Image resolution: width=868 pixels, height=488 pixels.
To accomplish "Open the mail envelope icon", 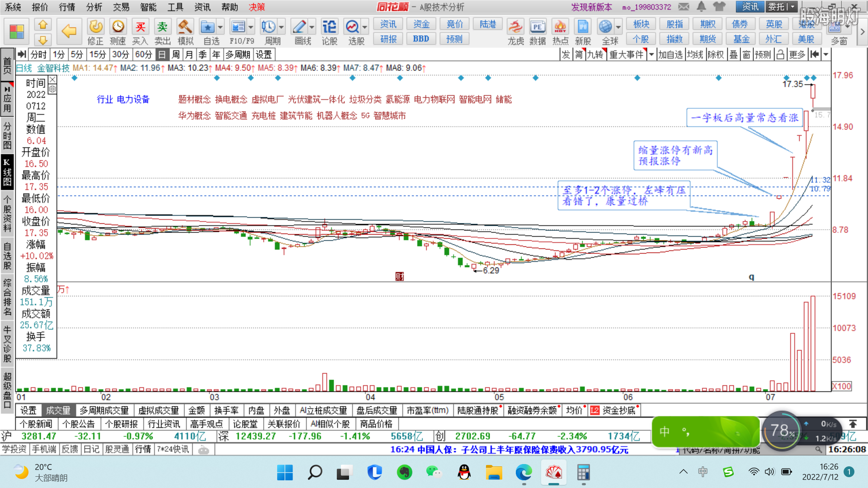I will coord(684,7).
